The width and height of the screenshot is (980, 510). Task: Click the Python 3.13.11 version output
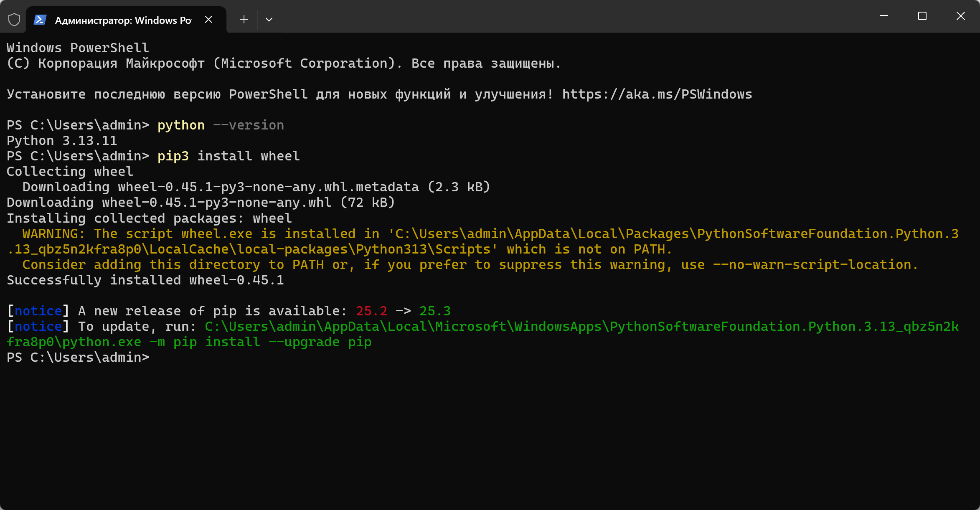[61, 140]
